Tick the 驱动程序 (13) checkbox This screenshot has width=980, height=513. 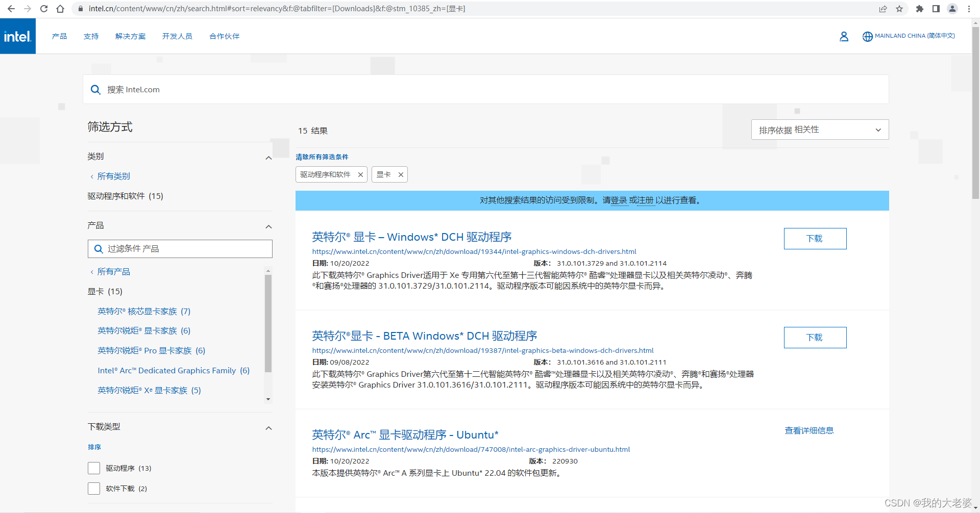[x=94, y=468]
